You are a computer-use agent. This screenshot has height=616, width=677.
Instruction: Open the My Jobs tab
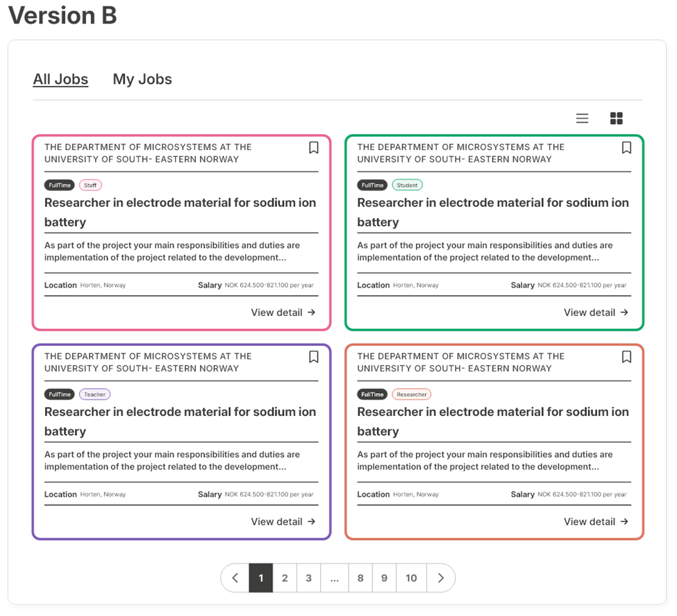click(142, 79)
